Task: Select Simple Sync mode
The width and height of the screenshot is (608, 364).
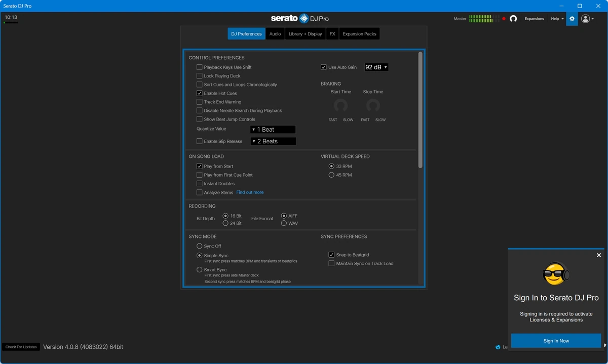Action: point(199,256)
